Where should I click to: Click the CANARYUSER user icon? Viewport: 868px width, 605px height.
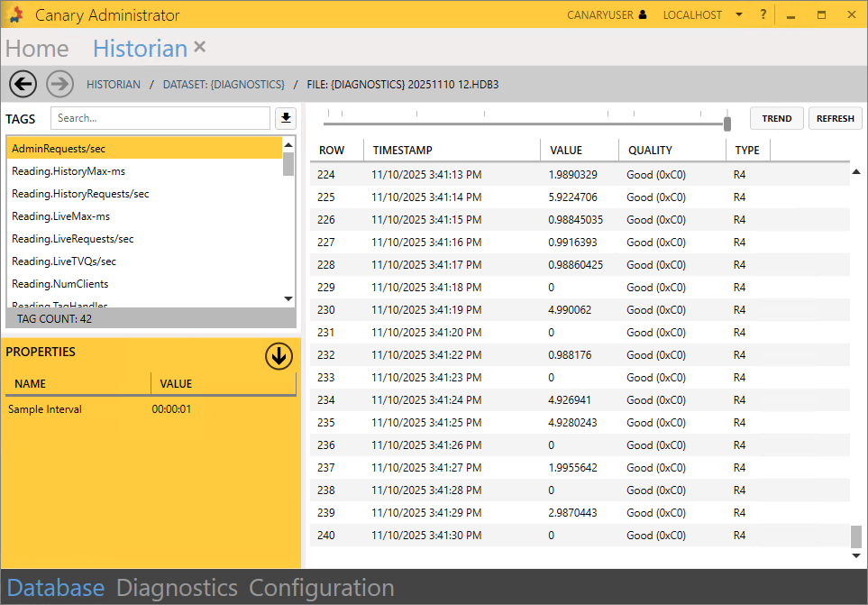tap(643, 14)
